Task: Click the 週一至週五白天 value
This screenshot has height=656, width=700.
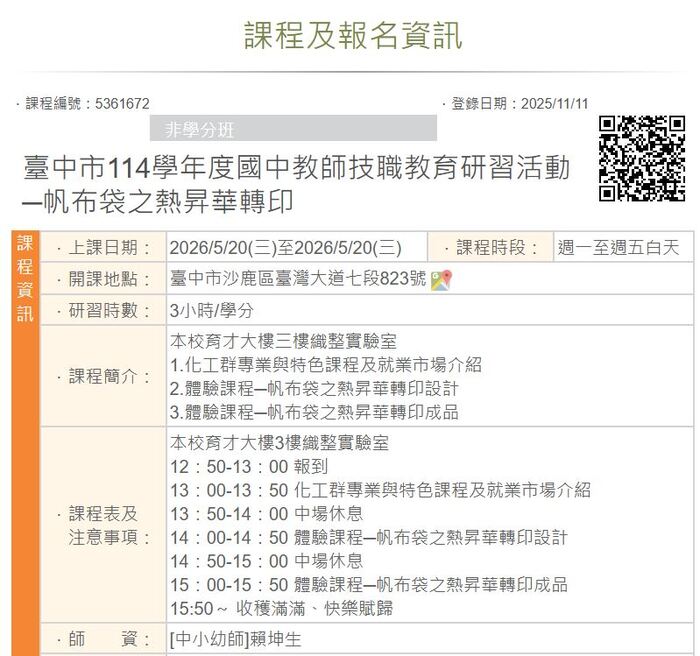Action: pyautogui.click(x=618, y=248)
